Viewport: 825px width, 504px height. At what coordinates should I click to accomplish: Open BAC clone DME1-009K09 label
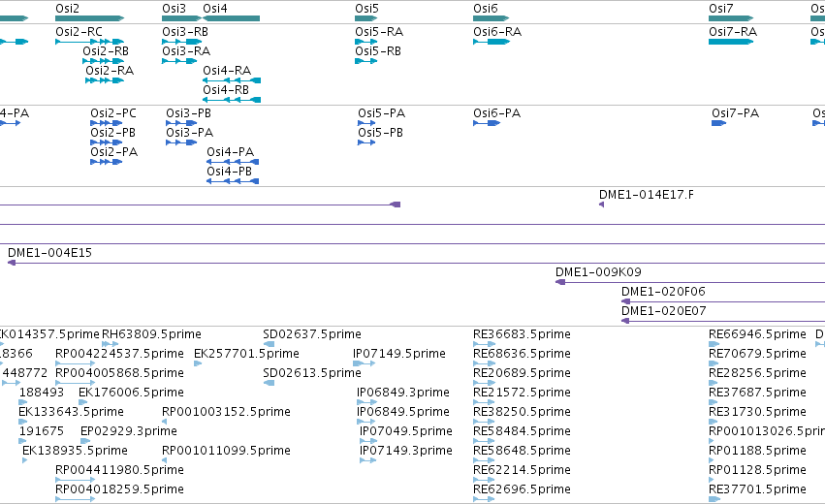tap(598, 272)
